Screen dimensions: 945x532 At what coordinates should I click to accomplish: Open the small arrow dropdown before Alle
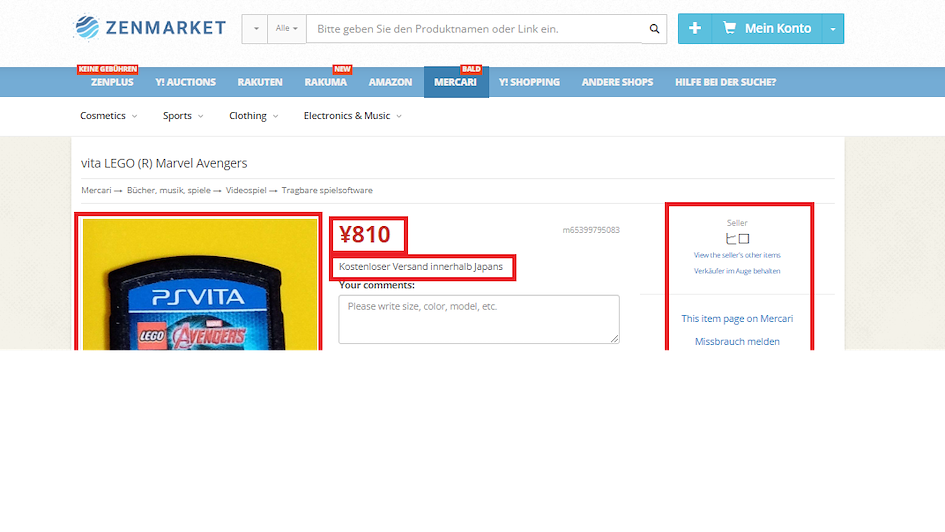tap(256, 29)
